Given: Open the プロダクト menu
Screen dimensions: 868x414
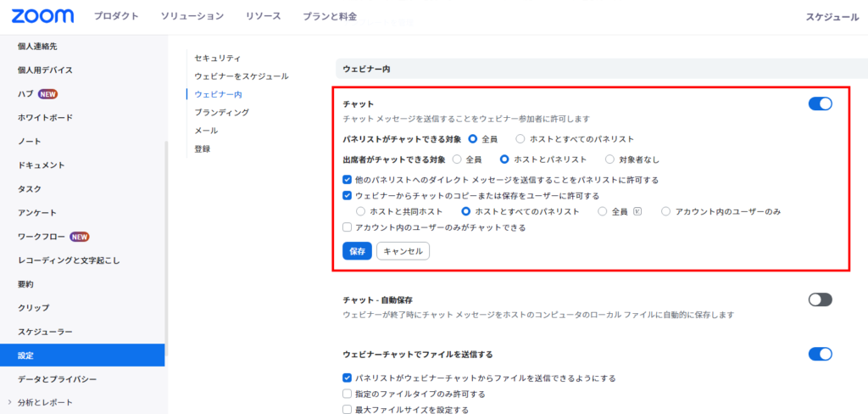Looking at the screenshot, I should [118, 16].
